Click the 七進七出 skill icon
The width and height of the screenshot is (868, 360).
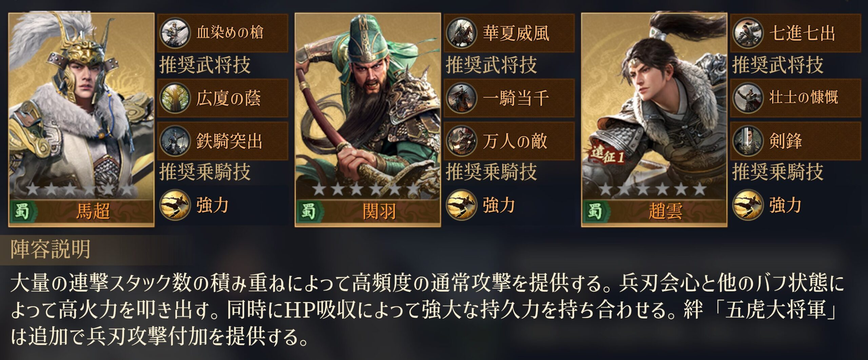[748, 33]
